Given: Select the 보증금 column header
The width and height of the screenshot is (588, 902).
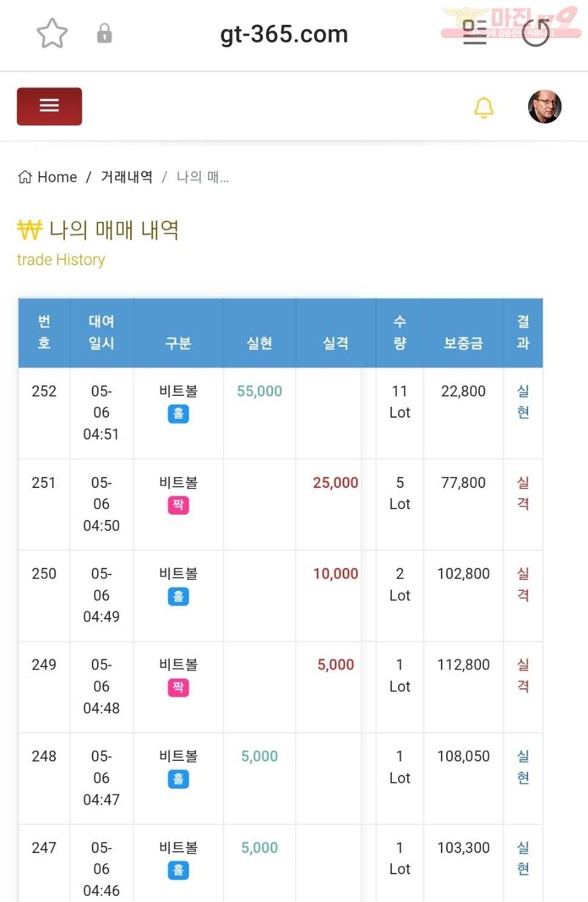Looking at the screenshot, I should (463, 343).
